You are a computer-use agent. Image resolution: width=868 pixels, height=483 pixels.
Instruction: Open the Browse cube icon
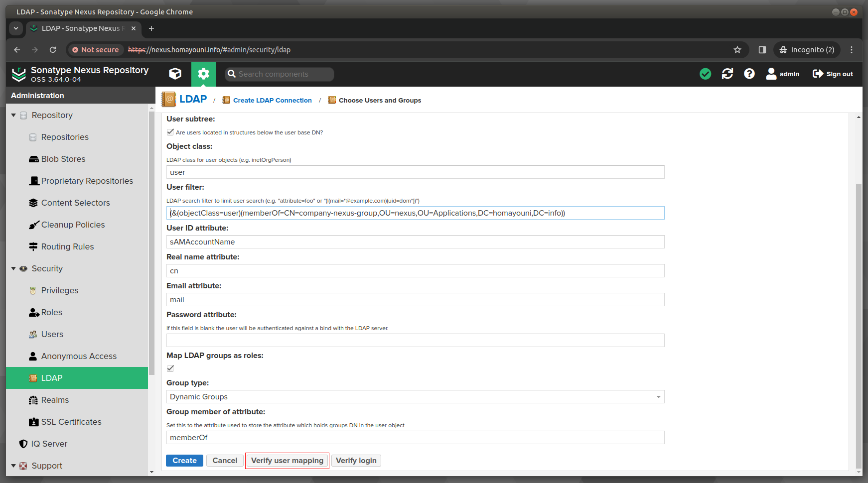(175, 74)
